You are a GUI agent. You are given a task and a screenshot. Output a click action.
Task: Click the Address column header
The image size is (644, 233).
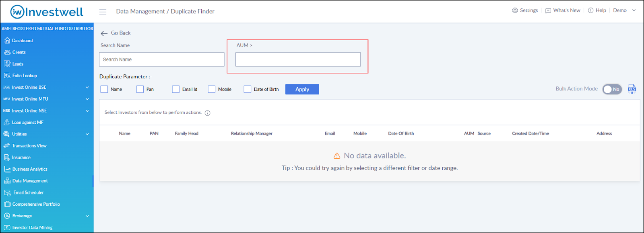click(604, 133)
